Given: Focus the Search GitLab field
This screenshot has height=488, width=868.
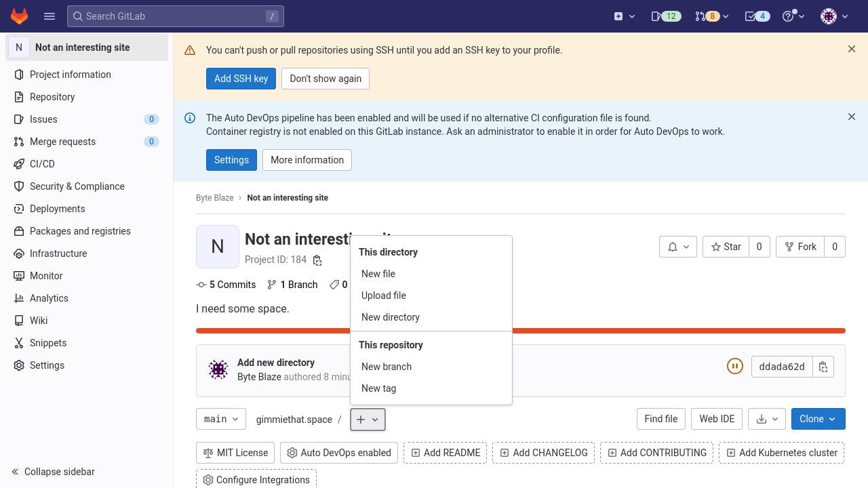Looking at the screenshot, I should [x=176, y=16].
